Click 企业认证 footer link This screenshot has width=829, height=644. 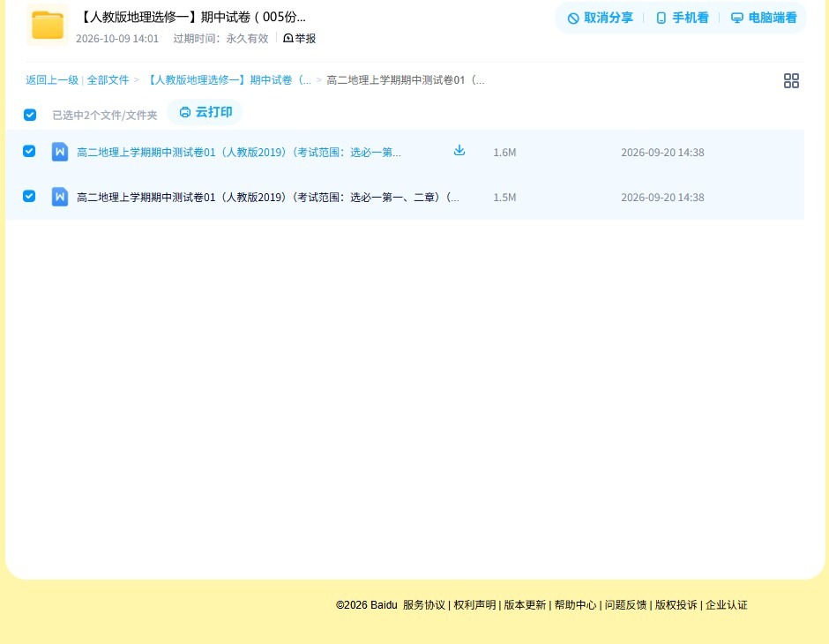pos(727,605)
